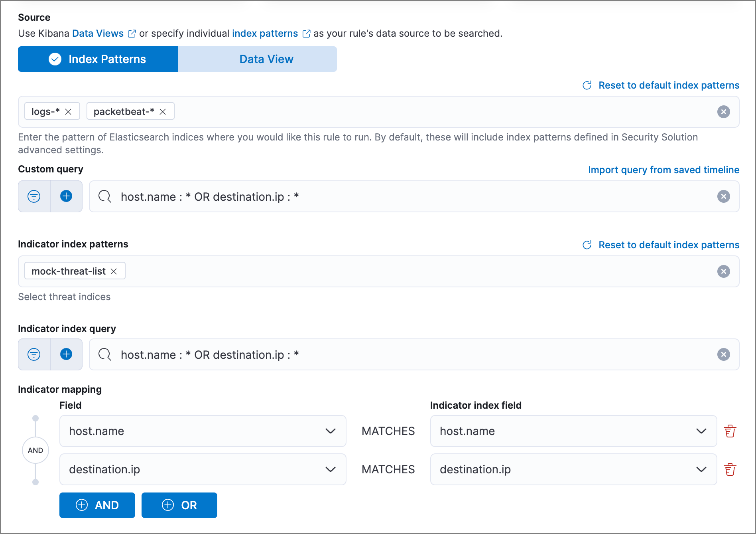
Task: Remove the logs-* index pattern tag
Action: (68, 112)
